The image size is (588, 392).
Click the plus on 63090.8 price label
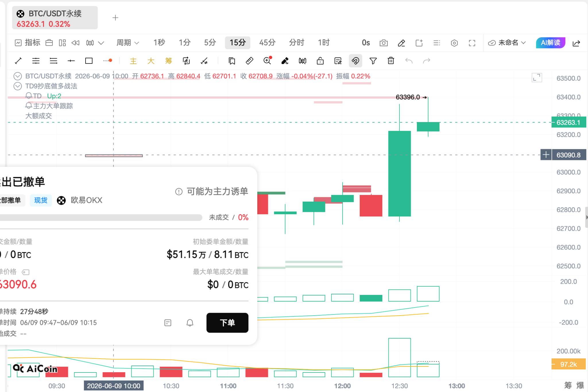point(546,155)
